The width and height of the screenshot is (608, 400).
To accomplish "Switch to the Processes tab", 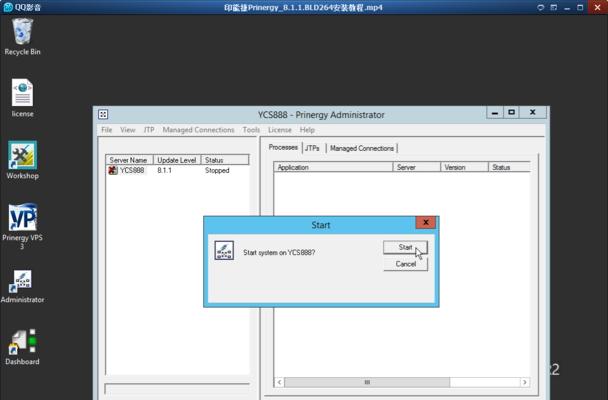I will (x=283, y=147).
